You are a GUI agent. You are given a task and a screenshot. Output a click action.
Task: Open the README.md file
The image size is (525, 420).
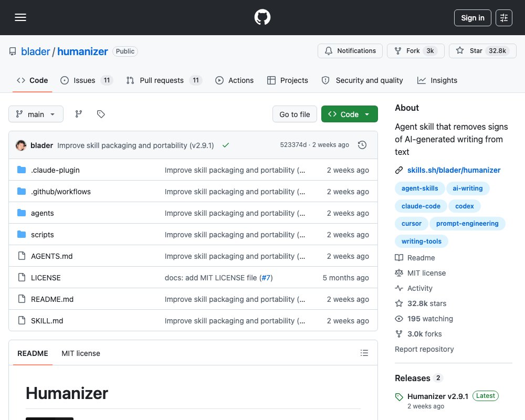tap(52, 299)
